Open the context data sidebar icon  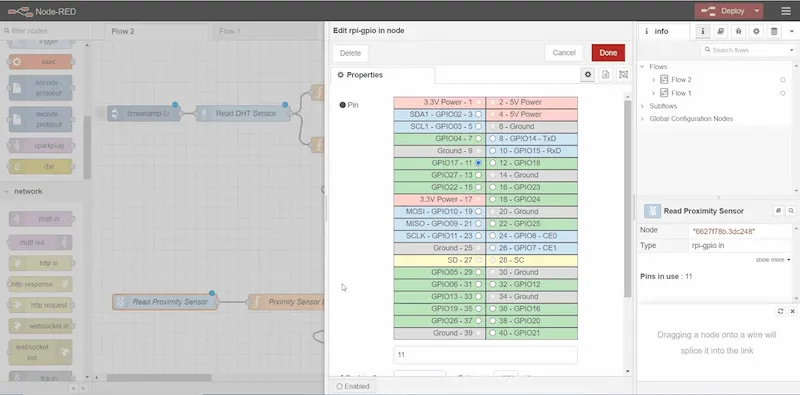[774, 31]
